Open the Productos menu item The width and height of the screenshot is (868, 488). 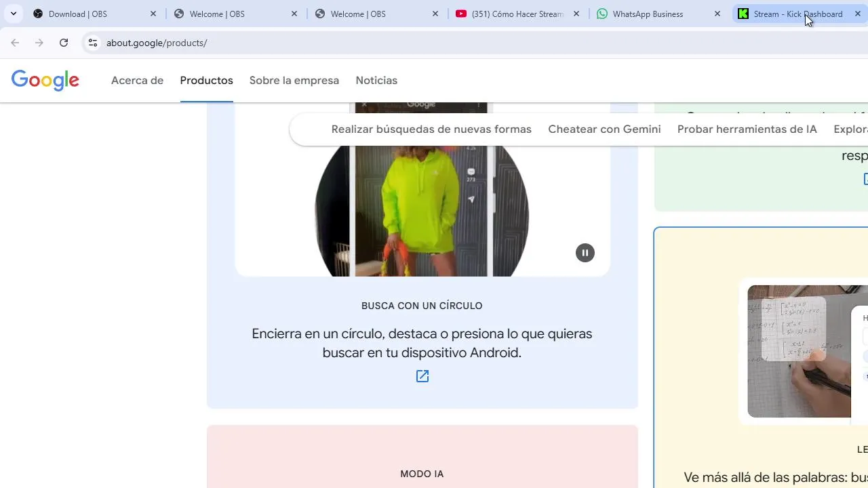[x=206, y=80]
